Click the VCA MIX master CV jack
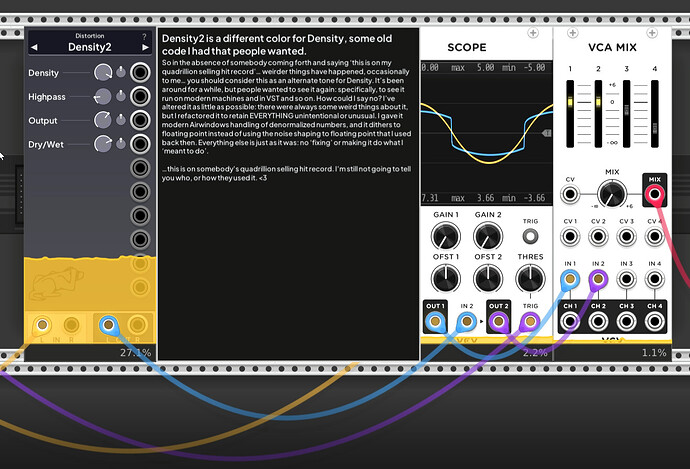The height and width of the screenshot is (469, 690). (x=570, y=194)
